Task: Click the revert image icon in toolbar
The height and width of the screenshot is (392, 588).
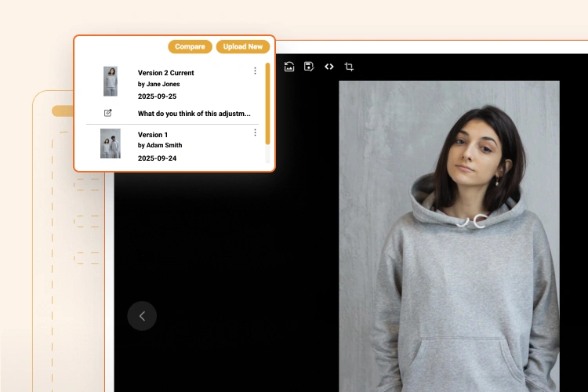Action: pyautogui.click(x=289, y=67)
